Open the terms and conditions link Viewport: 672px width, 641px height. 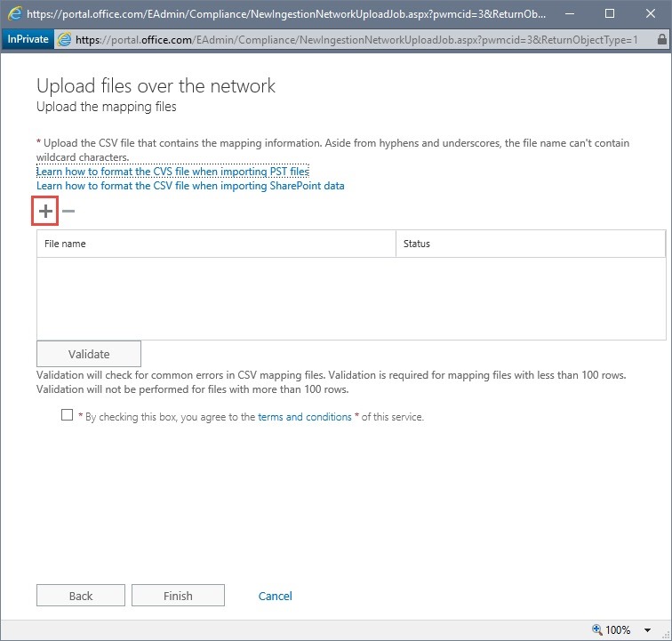304,417
